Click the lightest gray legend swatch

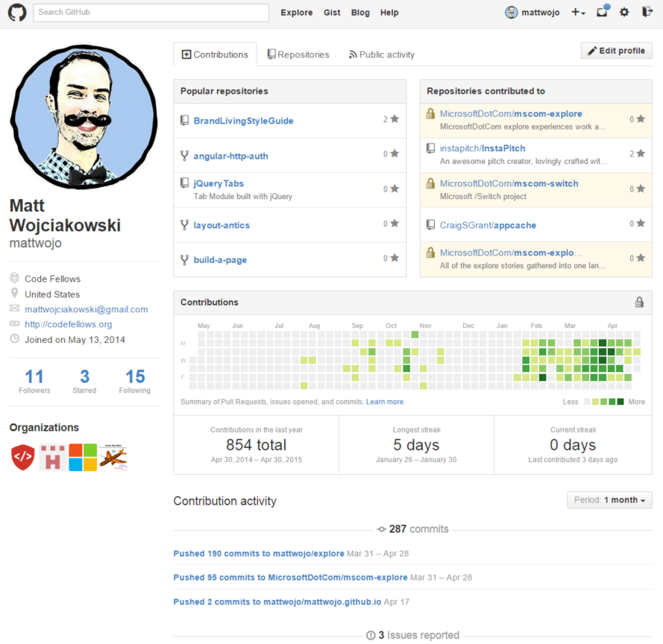pyautogui.click(x=587, y=402)
